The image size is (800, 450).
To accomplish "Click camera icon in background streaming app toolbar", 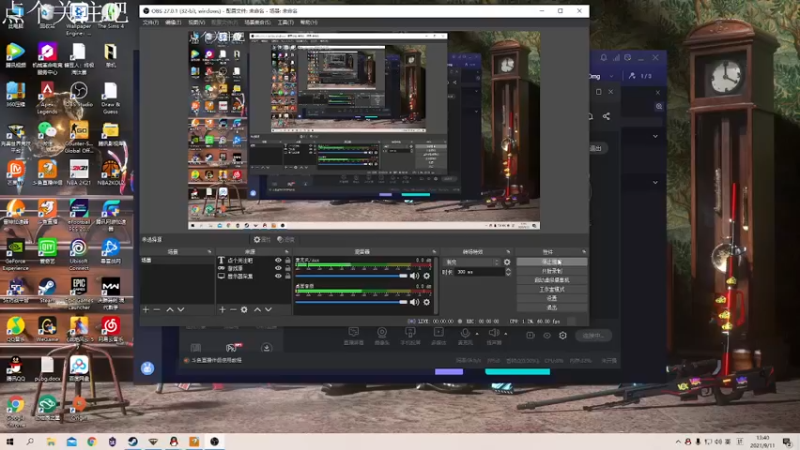I will 382,333.
